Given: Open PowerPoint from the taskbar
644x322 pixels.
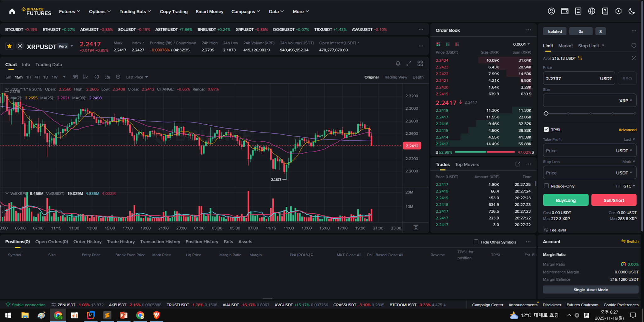Looking at the screenshot, I should point(123,315).
